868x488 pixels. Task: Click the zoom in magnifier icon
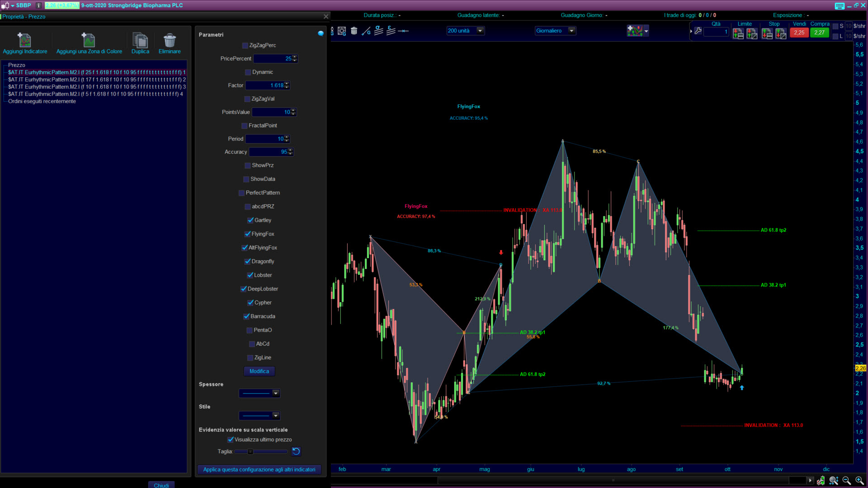(859, 480)
